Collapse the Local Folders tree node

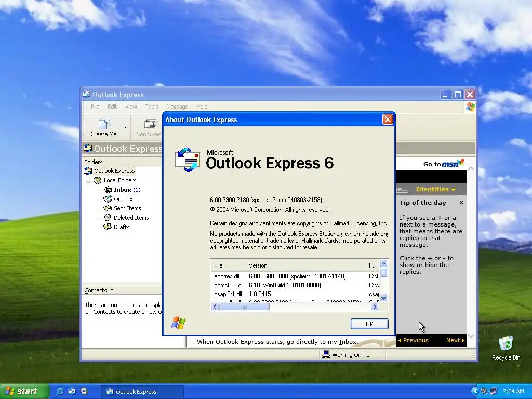(88, 181)
